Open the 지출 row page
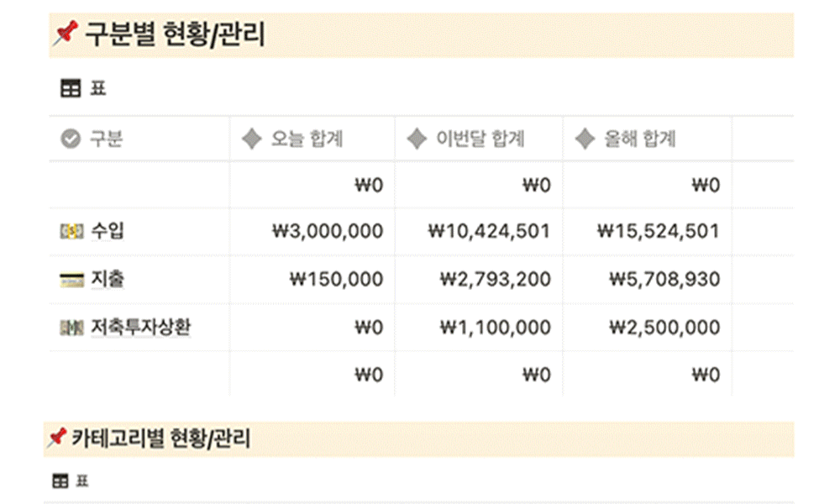The image size is (840, 504). pyautogui.click(x=108, y=279)
